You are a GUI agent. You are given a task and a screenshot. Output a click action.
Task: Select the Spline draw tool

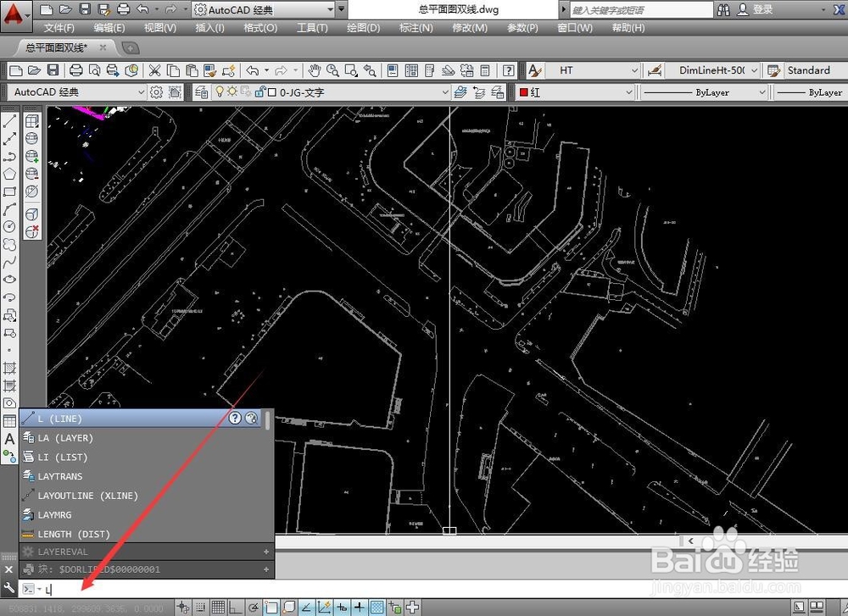click(9, 262)
